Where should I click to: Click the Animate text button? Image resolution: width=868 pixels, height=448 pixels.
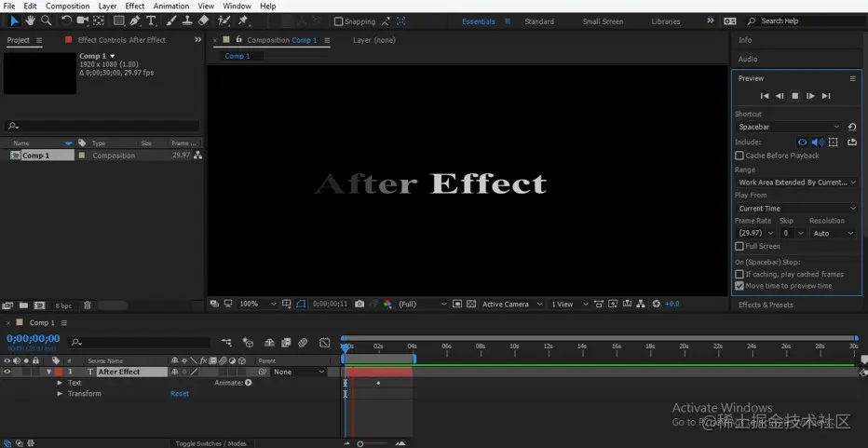coord(248,383)
